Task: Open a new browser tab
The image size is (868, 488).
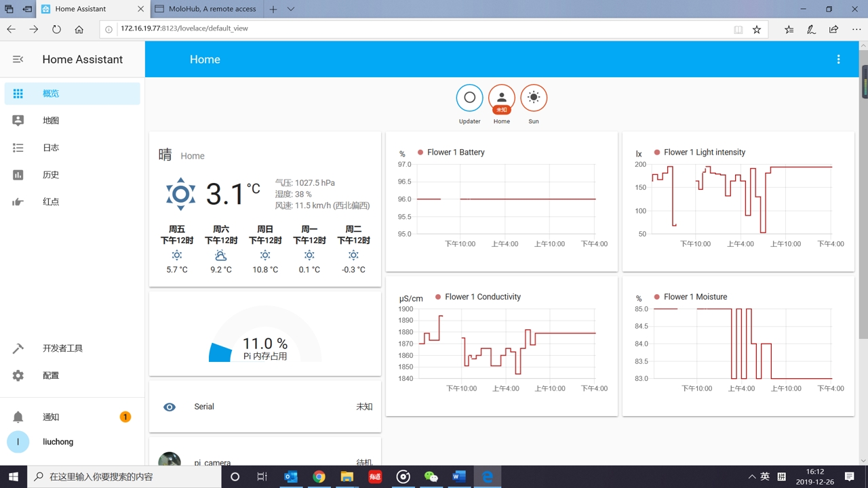Action: point(273,9)
